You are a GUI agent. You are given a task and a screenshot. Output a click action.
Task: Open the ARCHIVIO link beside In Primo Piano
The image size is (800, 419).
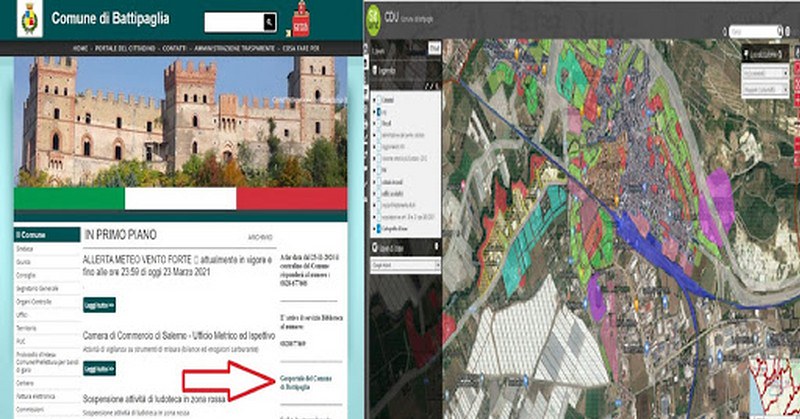260,237
